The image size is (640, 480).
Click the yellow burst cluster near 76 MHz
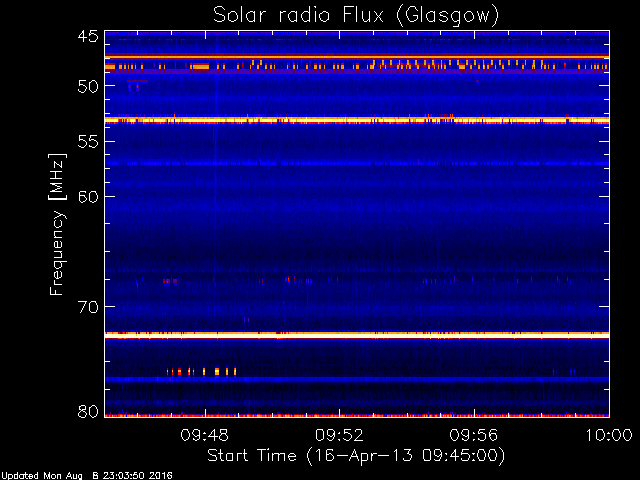pos(202,371)
